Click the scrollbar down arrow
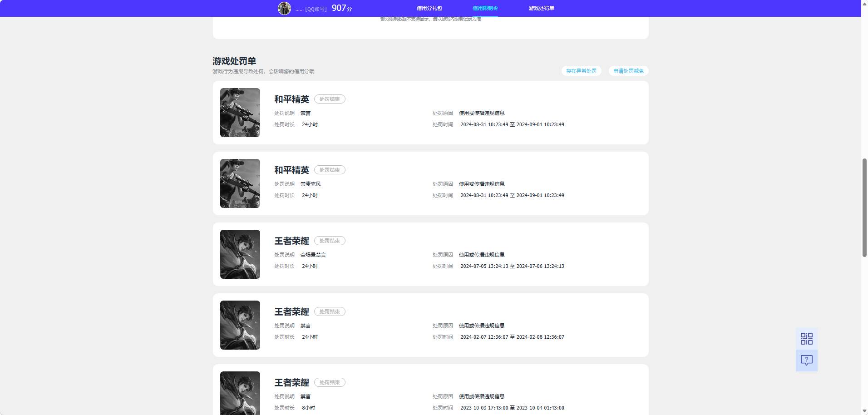 (864, 411)
